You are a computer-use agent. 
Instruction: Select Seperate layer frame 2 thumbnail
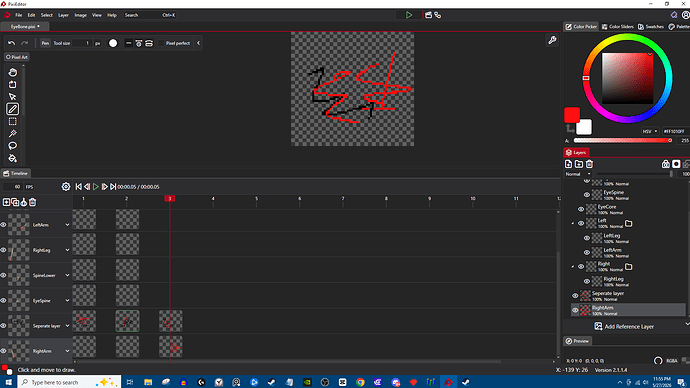127,321
